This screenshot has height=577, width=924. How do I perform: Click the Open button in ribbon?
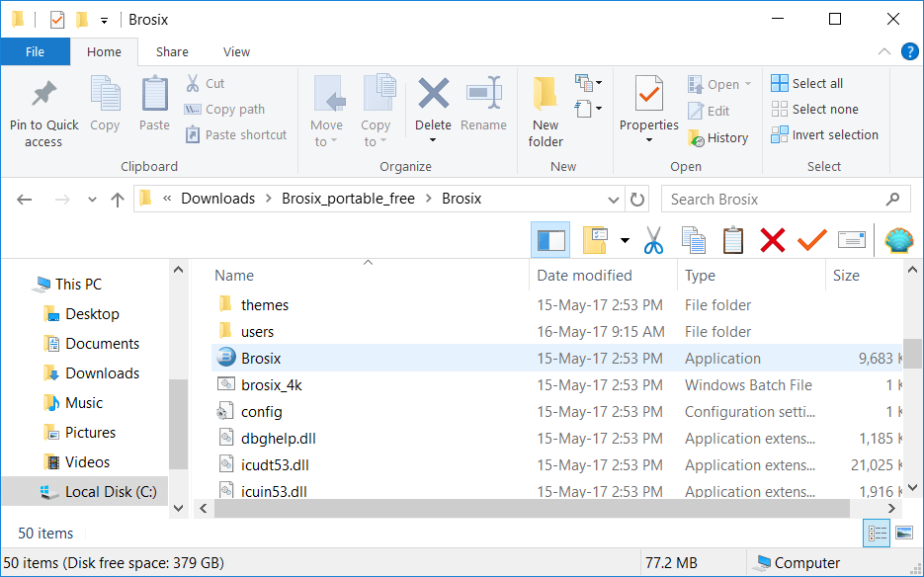(x=718, y=84)
